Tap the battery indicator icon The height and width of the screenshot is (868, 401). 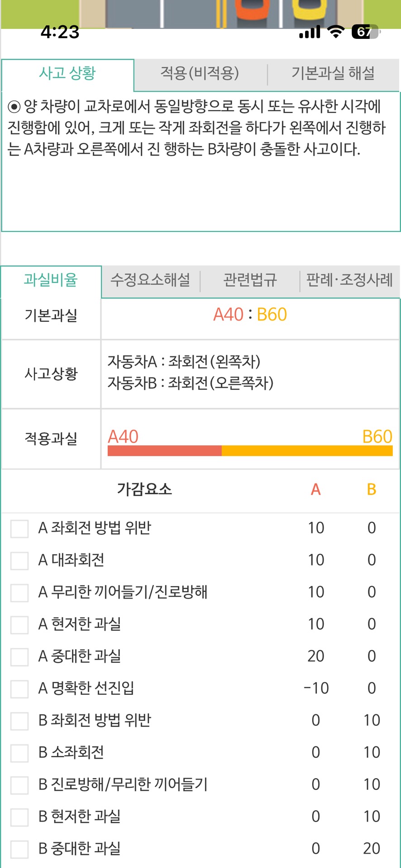pos(365,32)
